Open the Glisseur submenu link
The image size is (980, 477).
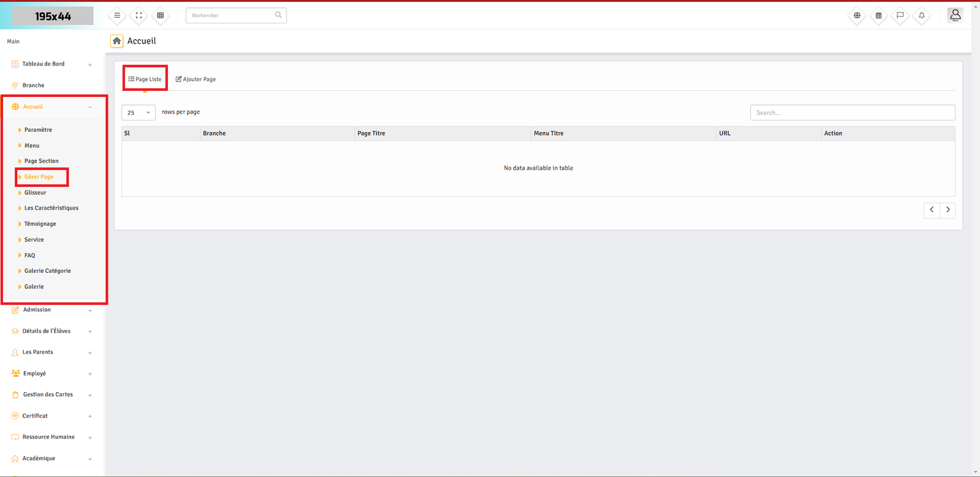(35, 193)
